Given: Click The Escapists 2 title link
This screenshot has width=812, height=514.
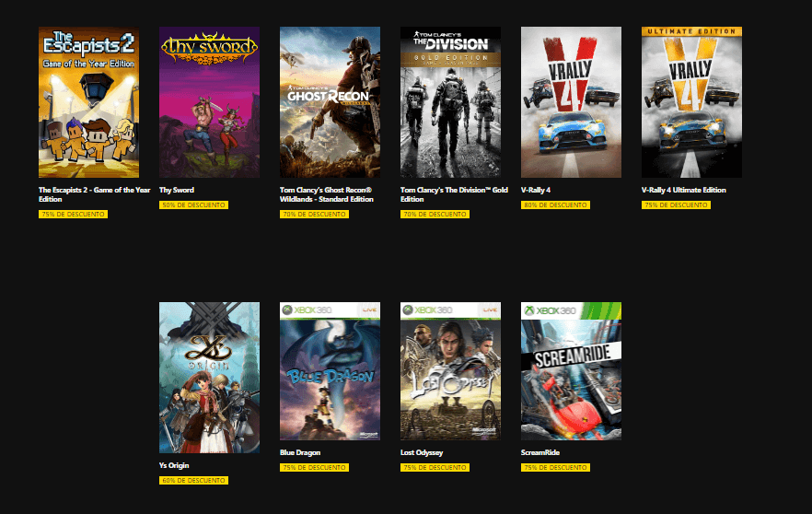Looking at the screenshot, I should click(94, 194).
